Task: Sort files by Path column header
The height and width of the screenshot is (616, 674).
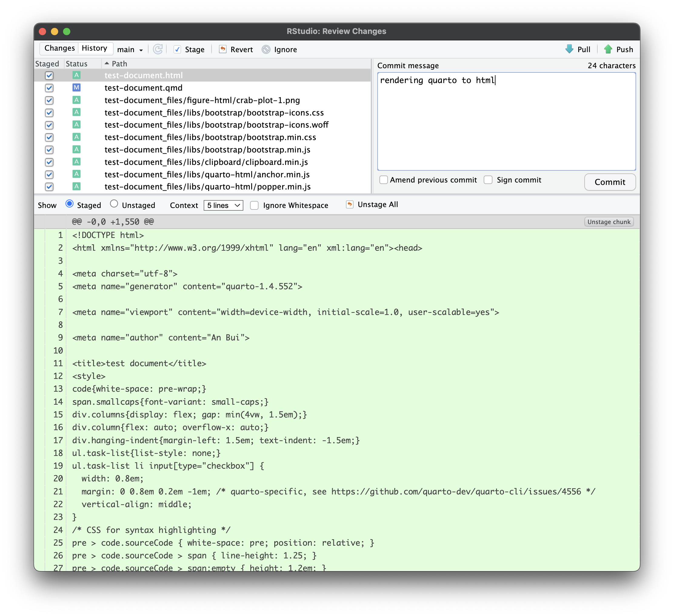Action: click(119, 64)
